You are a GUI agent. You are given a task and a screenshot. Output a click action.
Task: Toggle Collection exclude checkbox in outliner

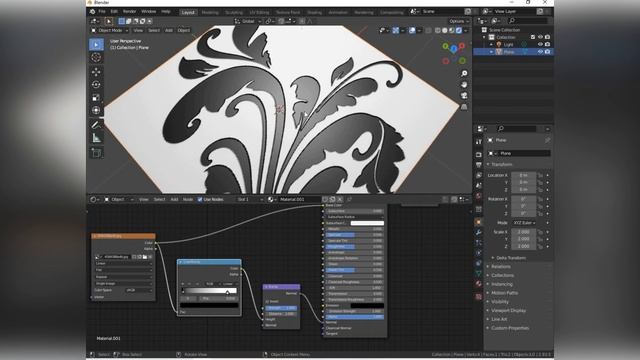click(533, 37)
